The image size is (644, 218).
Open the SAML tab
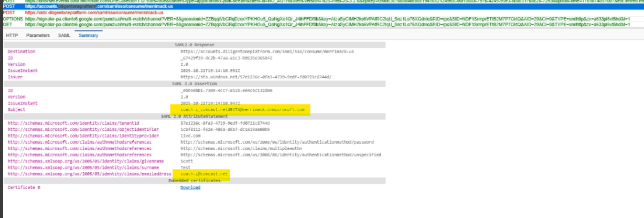pos(64,35)
